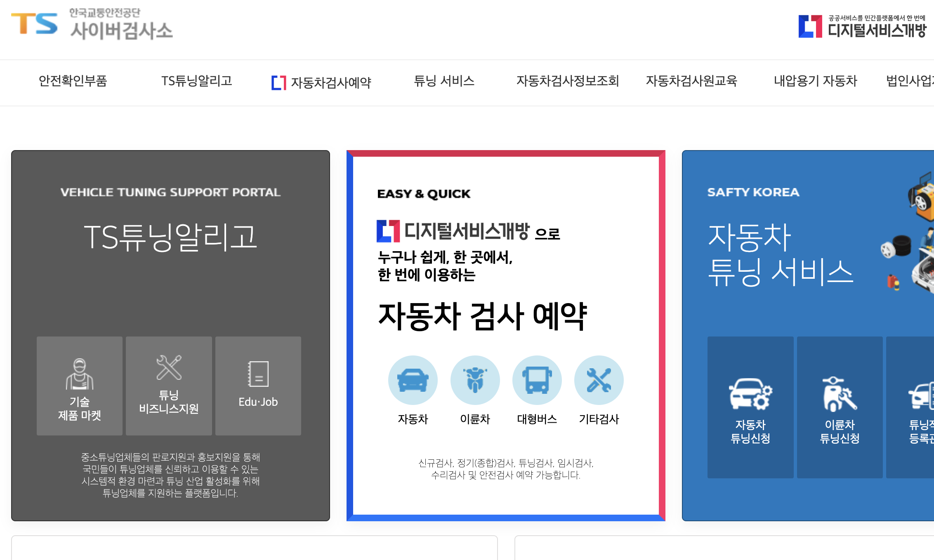Image resolution: width=934 pixels, height=560 pixels.
Task: Select the 자동차 car inspection icon
Action: tap(413, 380)
